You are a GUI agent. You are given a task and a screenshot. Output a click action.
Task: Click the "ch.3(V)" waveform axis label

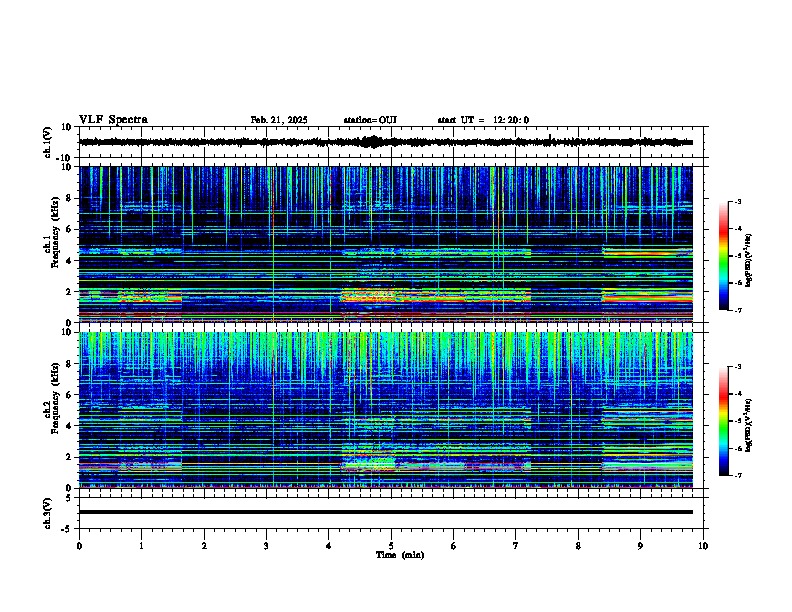click(47, 514)
